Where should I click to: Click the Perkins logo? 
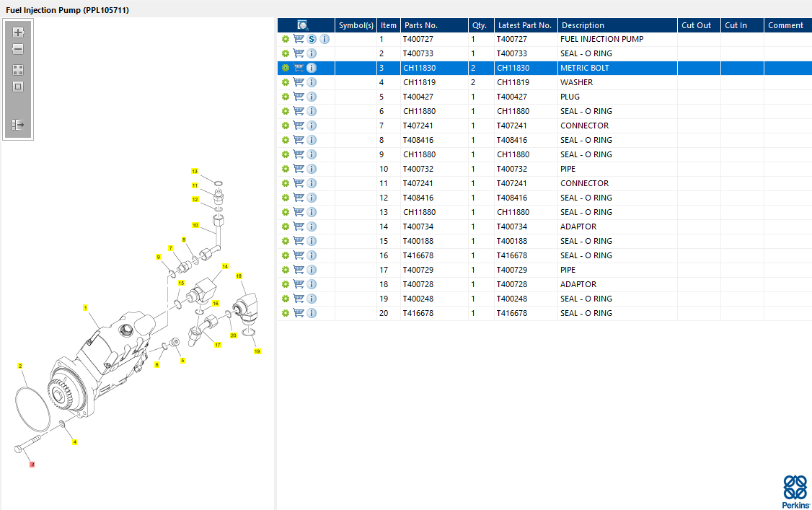795,492
